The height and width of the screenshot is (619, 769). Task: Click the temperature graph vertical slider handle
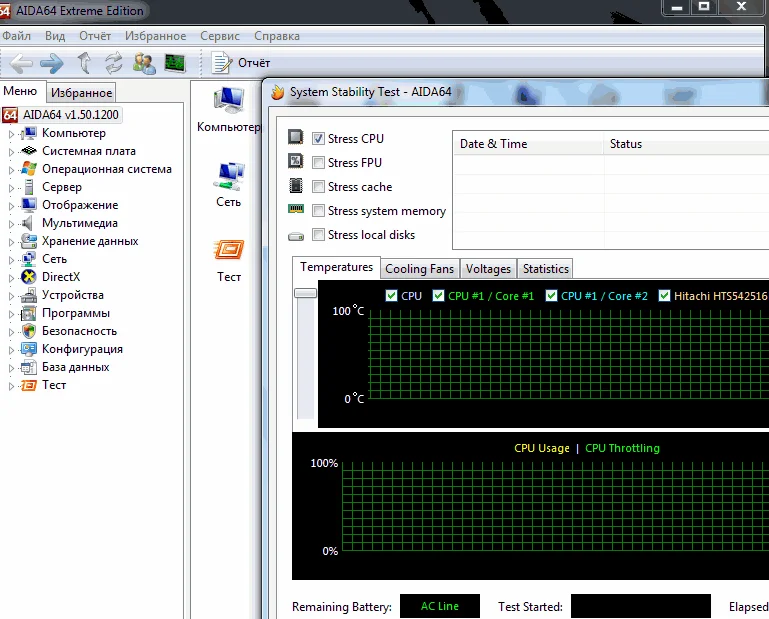point(306,293)
